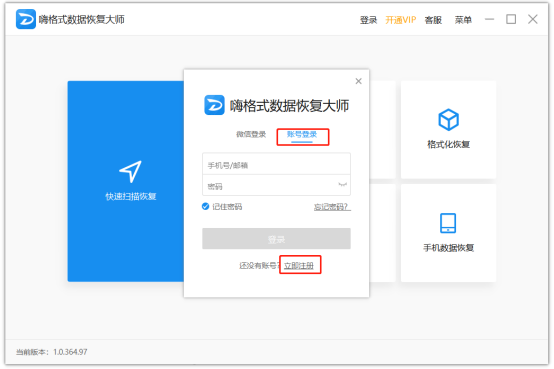Click 格式化恢复 label text
The image size is (554, 369).
click(448, 144)
